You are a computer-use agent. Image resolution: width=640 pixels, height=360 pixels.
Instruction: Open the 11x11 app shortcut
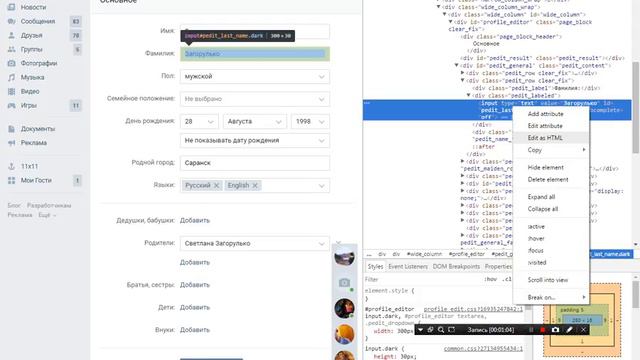pos(29,166)
